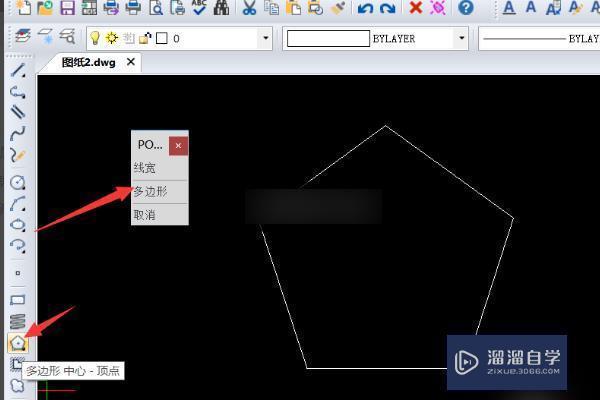Screen dimensions: 600x400
Task: Redo the last undone action
Action: pos(387,8)
